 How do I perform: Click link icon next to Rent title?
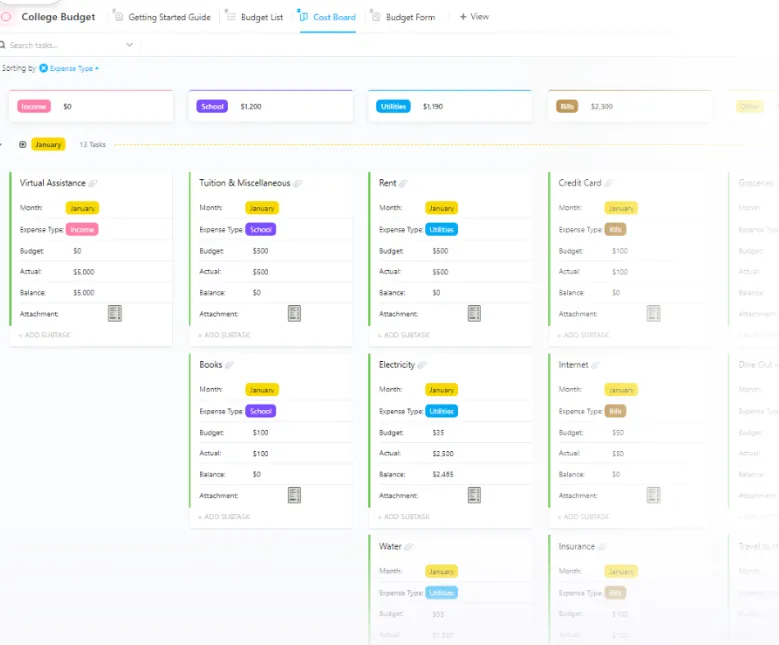(x=403, y=183)
